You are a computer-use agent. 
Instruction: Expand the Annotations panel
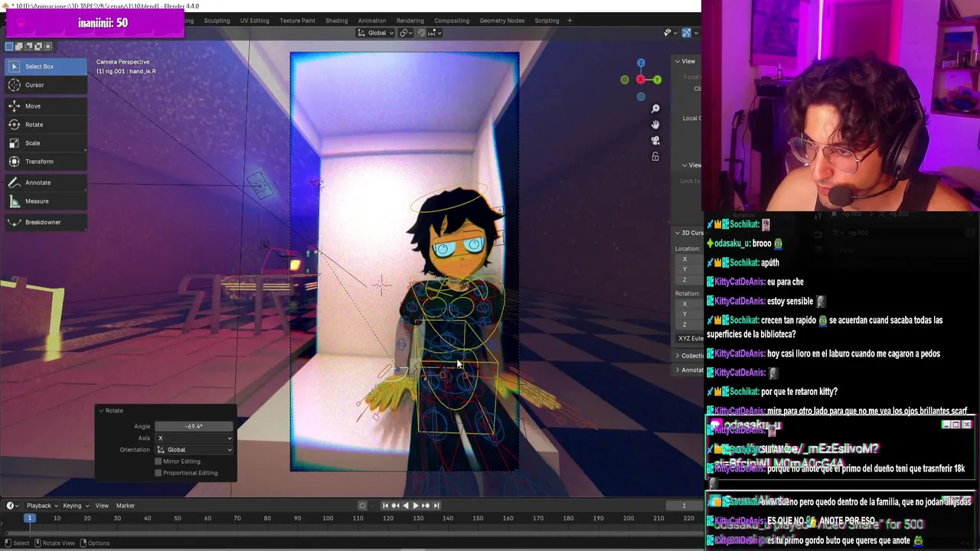pyautogui.click(x=678, y=370)
